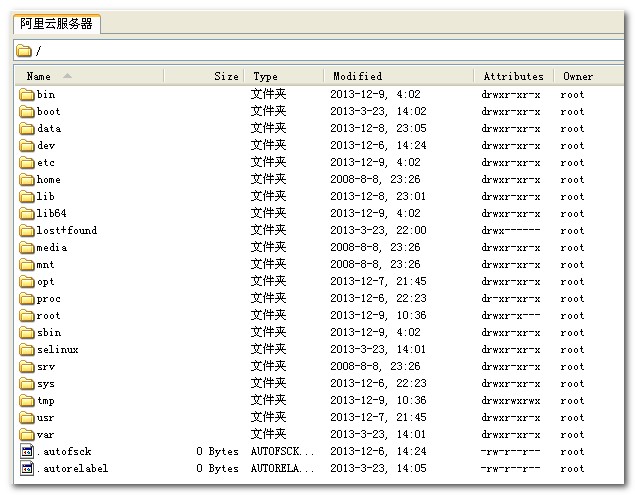Sort by the Owner column header

tap(589, 76)
